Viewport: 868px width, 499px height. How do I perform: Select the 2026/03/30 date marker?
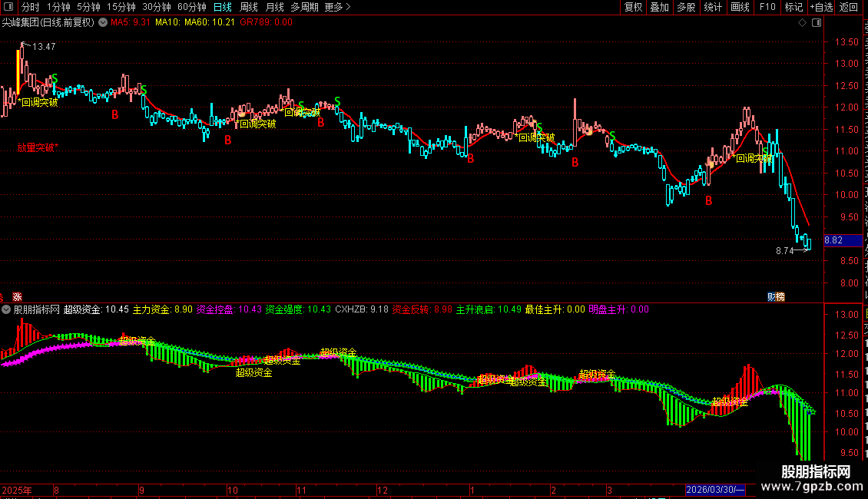(x=715, y=490)
